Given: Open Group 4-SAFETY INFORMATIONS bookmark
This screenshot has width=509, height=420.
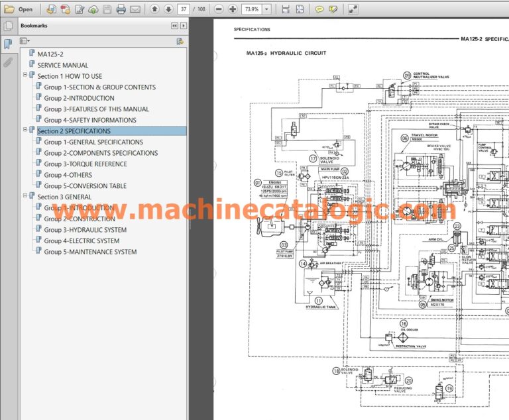Looking at the screenshot, I should pos(90,120).
